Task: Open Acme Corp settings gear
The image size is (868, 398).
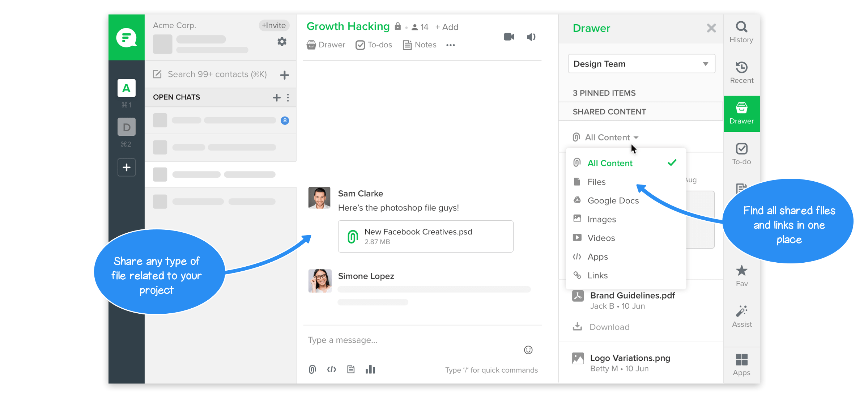Action: click(282, 42)
